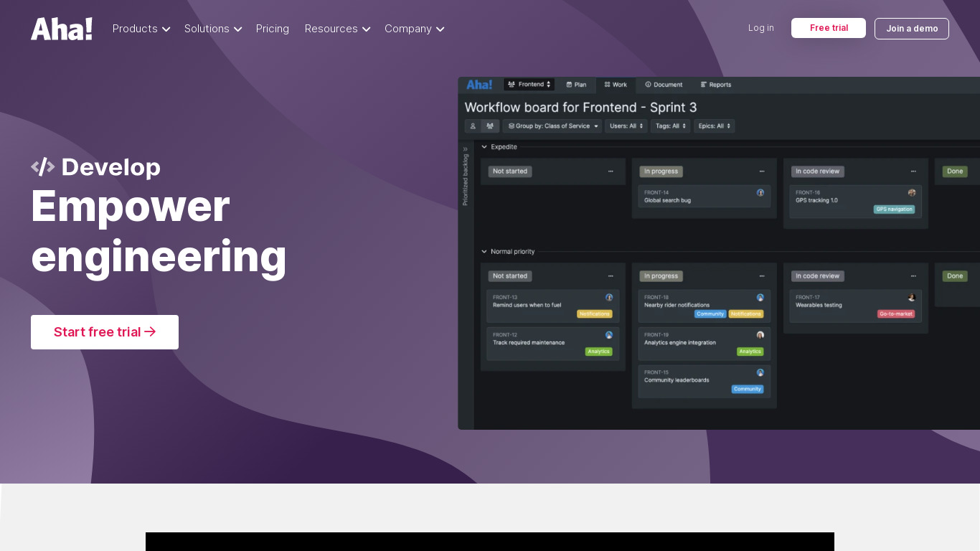Open the Nearby rider notifications card

coord(705,306)
